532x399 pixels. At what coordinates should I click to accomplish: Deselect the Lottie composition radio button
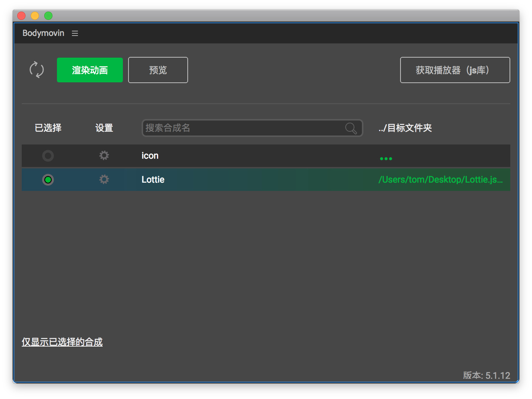(x=48, y=180)
